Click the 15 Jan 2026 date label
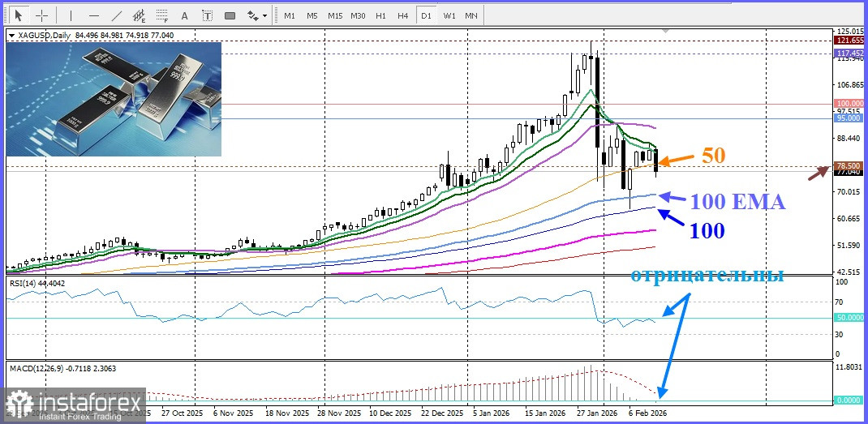 click(x=547, y=413)
